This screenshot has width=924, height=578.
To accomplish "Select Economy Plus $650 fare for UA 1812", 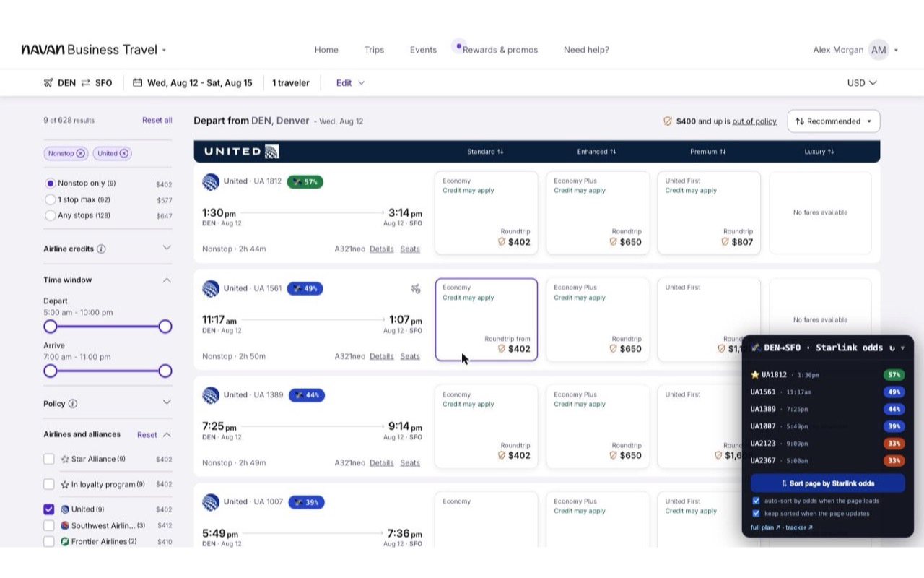I will click(x=598, y=212).
